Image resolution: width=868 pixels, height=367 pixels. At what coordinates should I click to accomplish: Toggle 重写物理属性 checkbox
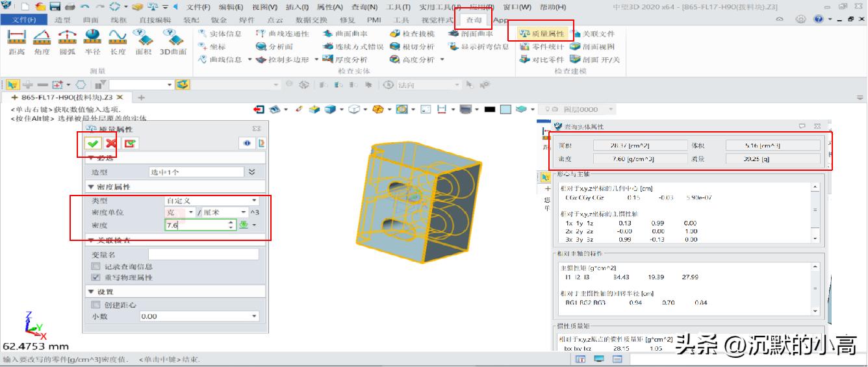pos(96,277)
